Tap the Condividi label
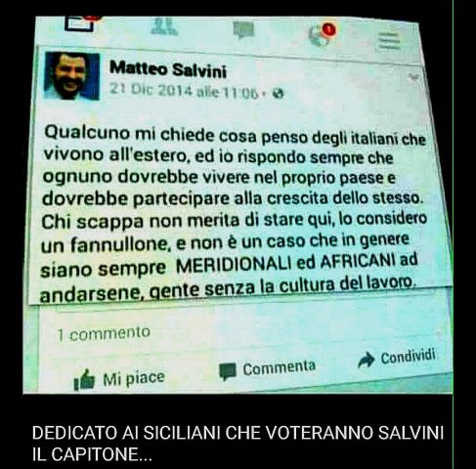Viewport: 476px width, 469px height. 409,356
